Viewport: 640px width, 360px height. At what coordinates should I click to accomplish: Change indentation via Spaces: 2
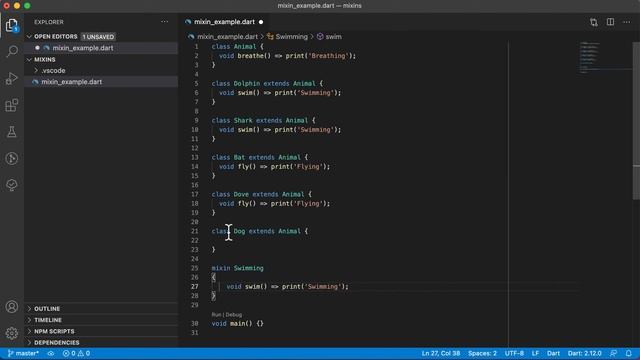[482, 353]
